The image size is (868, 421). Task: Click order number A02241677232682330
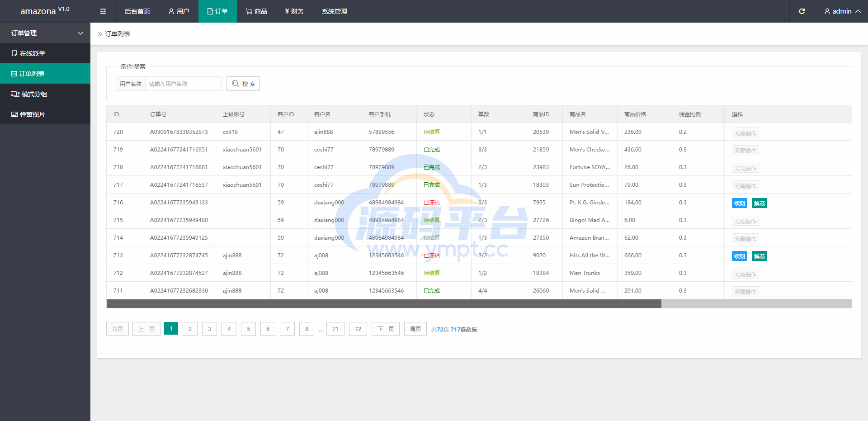(179, 291)
